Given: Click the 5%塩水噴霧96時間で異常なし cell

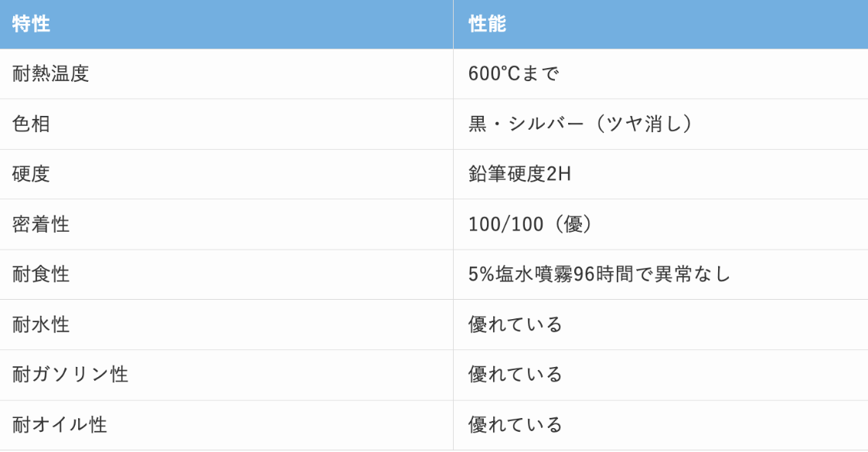Looking at the screenshot, I should [600, 274].
